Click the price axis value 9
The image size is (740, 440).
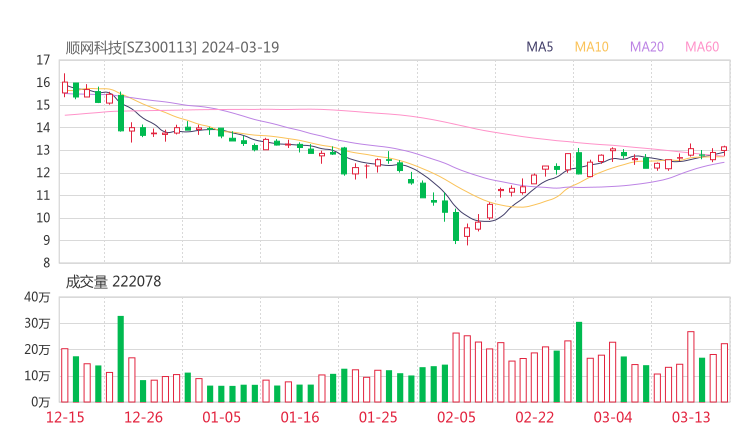[x=46, y=241]
